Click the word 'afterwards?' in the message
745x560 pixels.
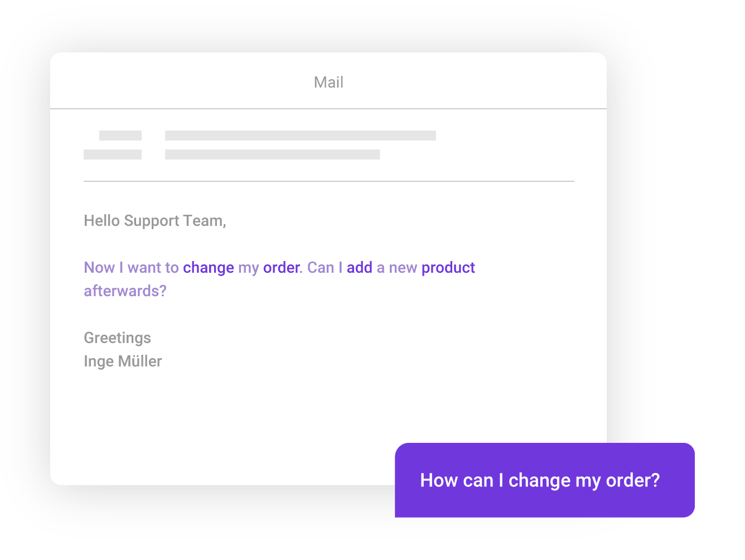pos(125,291)
